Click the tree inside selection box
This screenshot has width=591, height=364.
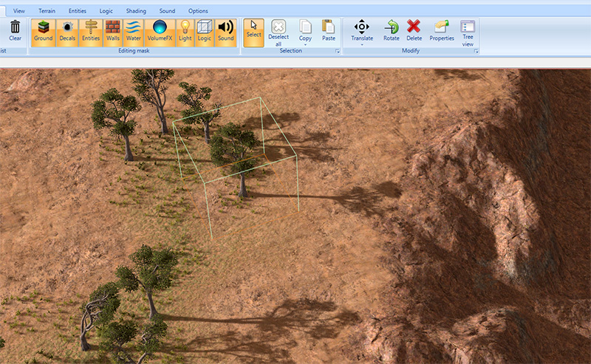pyautogui.click(x=236, y=158)
